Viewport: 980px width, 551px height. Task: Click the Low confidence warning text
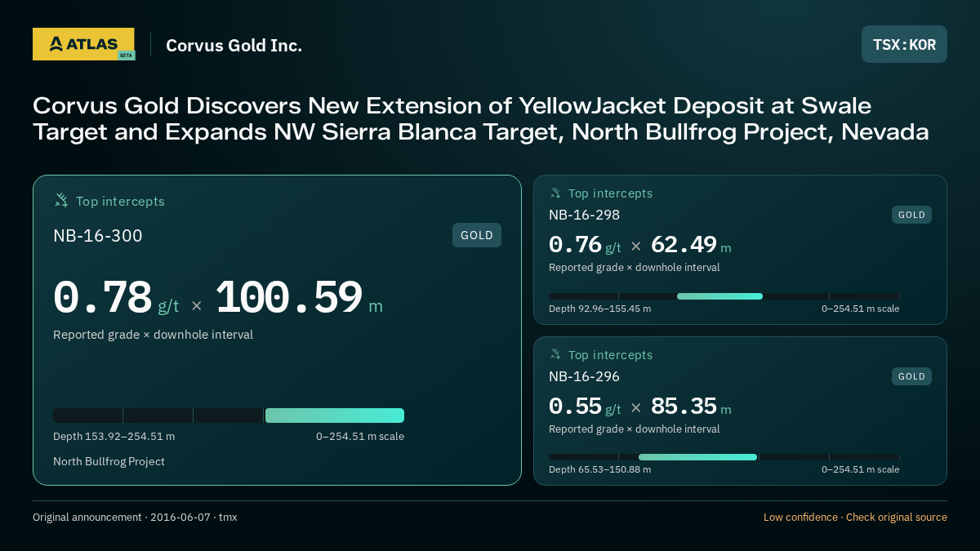[x=800, y=517]
